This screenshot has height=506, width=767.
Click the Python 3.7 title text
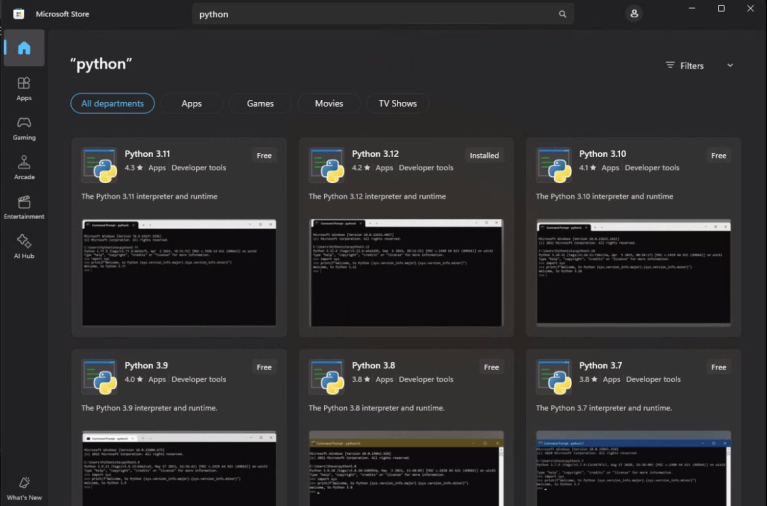click(x=601, y=366)
